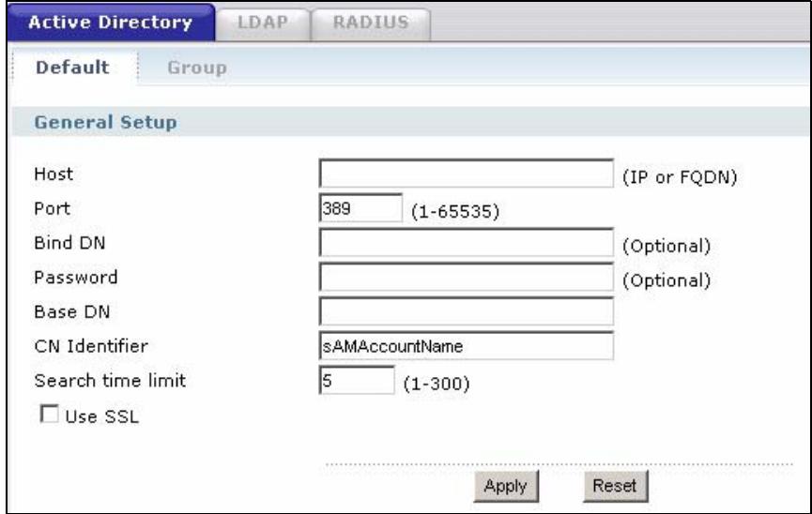812x514 pixels.
Task: Click the Reset button
Action: tap(615, 486)
